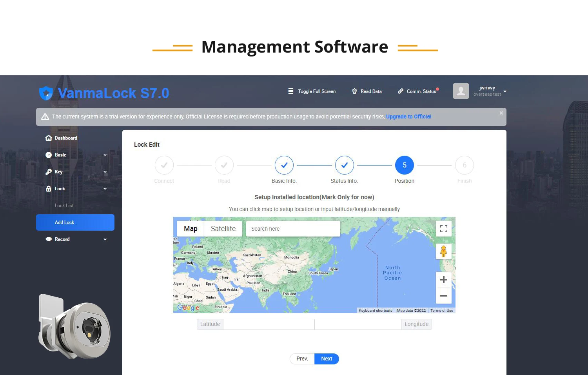The image size is (588, 375).
Task: Click the Upgrade to Official link
Action: click(408, 117)
